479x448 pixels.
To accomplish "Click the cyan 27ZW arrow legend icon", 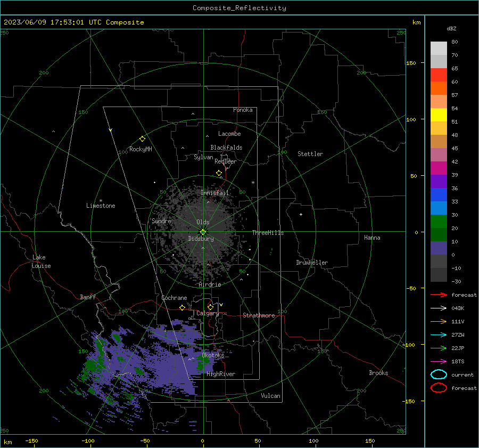I will 439,335.
